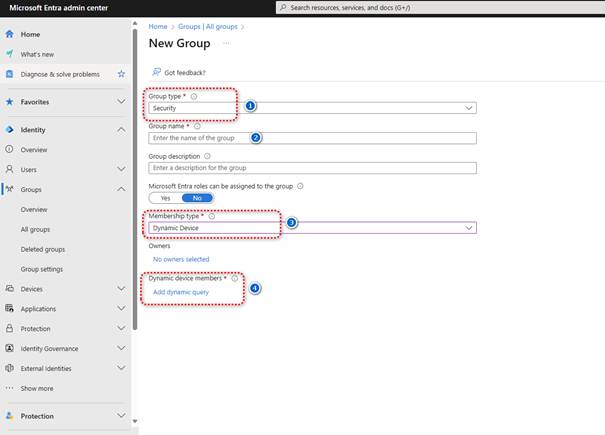The image size is (605, 435).
Task: Select No on the Entra roles toggle
Action: pyautogui.click(x=197, y=198)
